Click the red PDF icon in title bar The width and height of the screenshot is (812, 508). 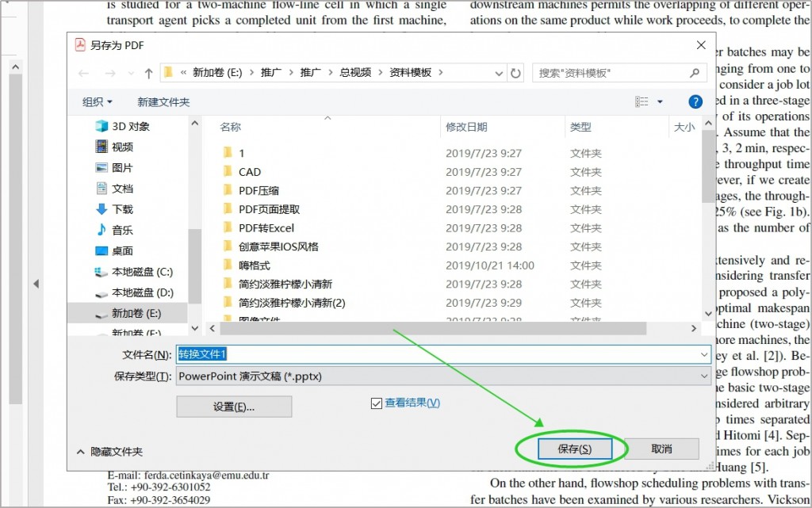[80, 45]
